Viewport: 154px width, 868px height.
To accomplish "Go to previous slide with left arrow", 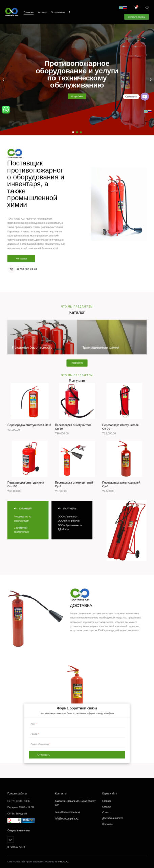I will (3, 80).
